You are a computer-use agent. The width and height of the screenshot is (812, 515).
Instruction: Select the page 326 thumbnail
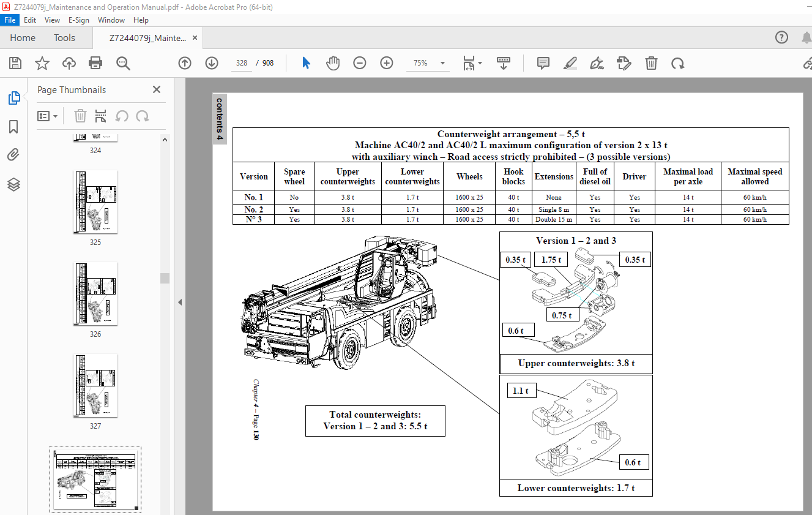tap(95, 294)
